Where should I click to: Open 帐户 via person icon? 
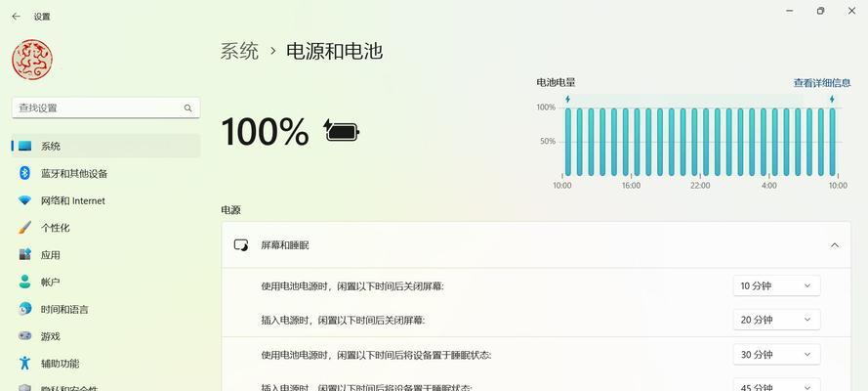coord(25,282)
